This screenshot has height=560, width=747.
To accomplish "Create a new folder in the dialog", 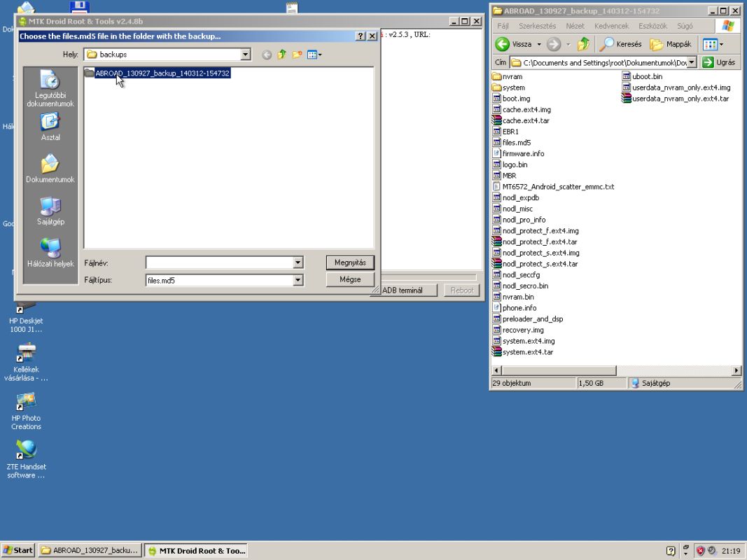I will 298,55.
